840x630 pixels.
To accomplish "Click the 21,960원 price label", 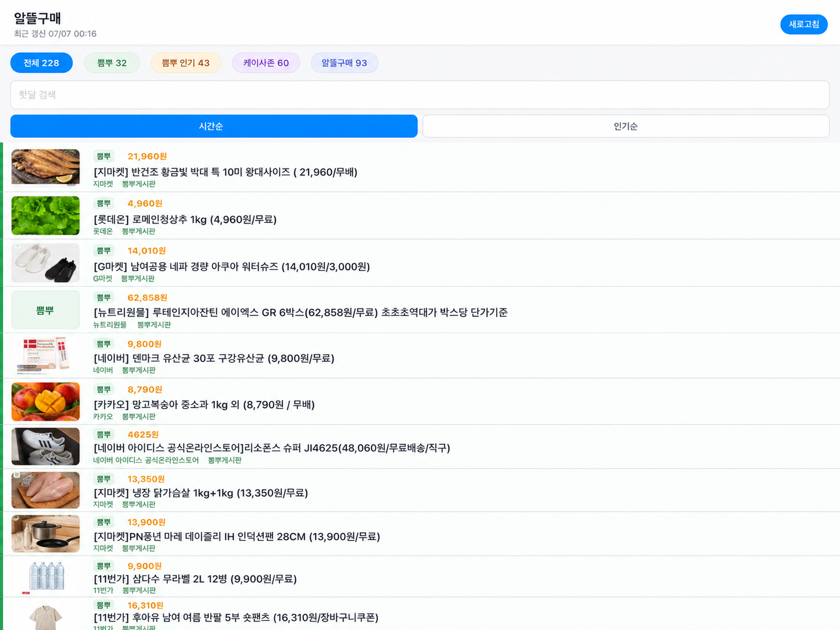I will (x=147, y=156).
